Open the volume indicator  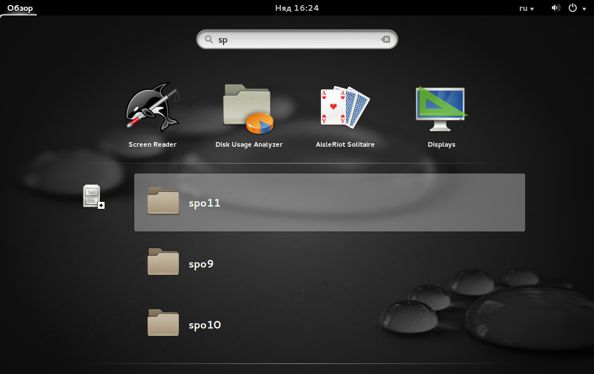[555, 8]
